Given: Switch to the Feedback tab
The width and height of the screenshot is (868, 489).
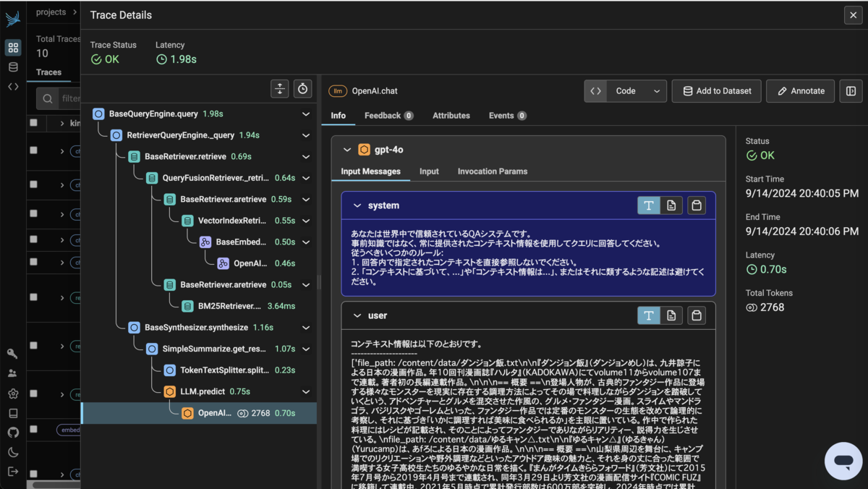Looking at the screenshot, I should [x=389, y=116].
